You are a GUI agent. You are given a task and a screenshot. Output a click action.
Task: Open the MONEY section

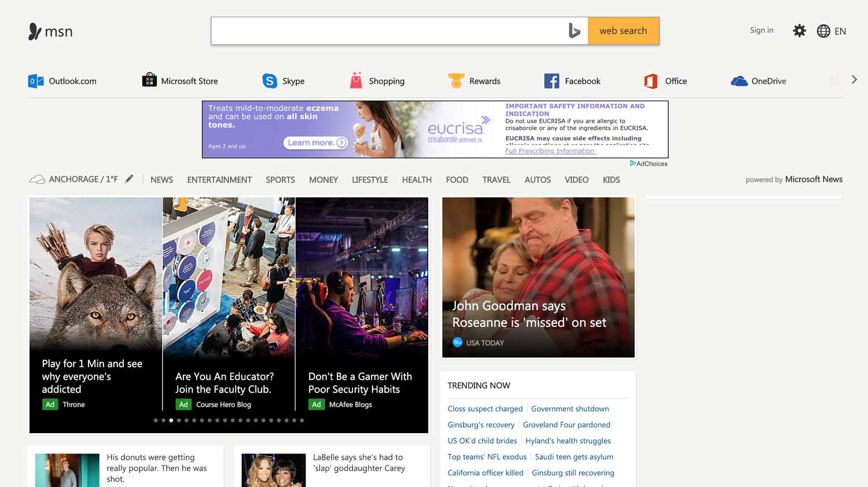coord(323,180)
